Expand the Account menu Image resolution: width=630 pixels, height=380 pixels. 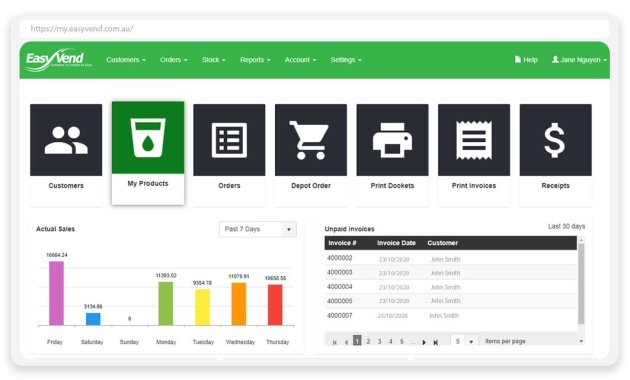coord(300,60)
